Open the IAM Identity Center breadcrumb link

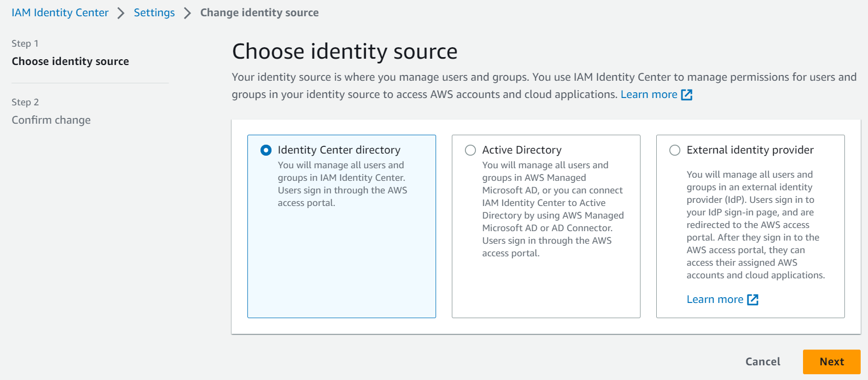pos(60,13)
